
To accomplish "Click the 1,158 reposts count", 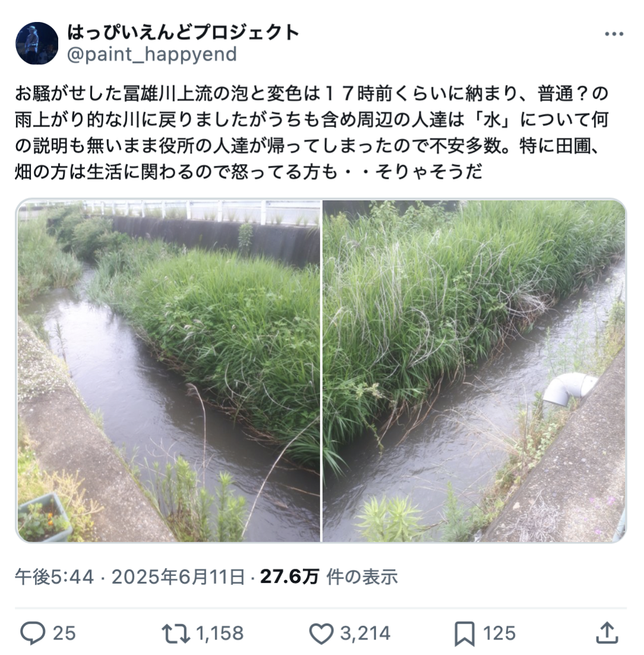I will point(220,633).
